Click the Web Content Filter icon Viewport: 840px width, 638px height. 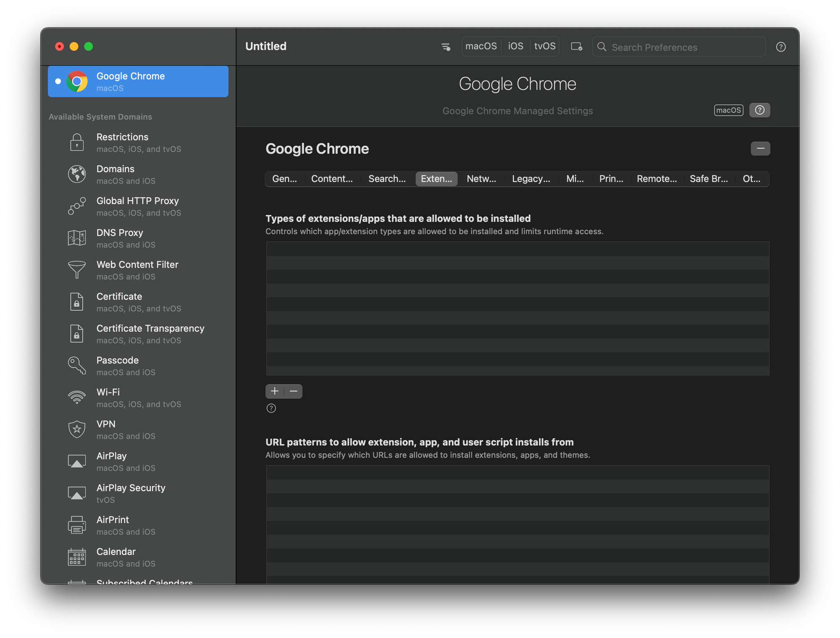[76, 269]
